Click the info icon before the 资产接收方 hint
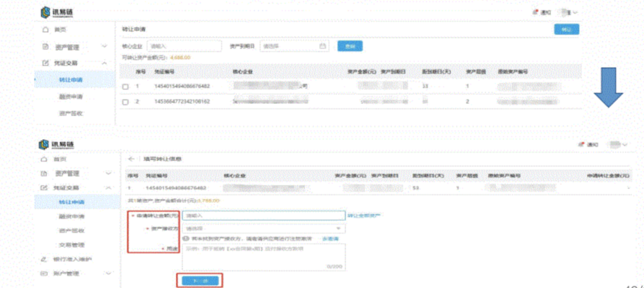Image resolution: width=644 pixels, height=288 pixels. [x=186, y=239]
